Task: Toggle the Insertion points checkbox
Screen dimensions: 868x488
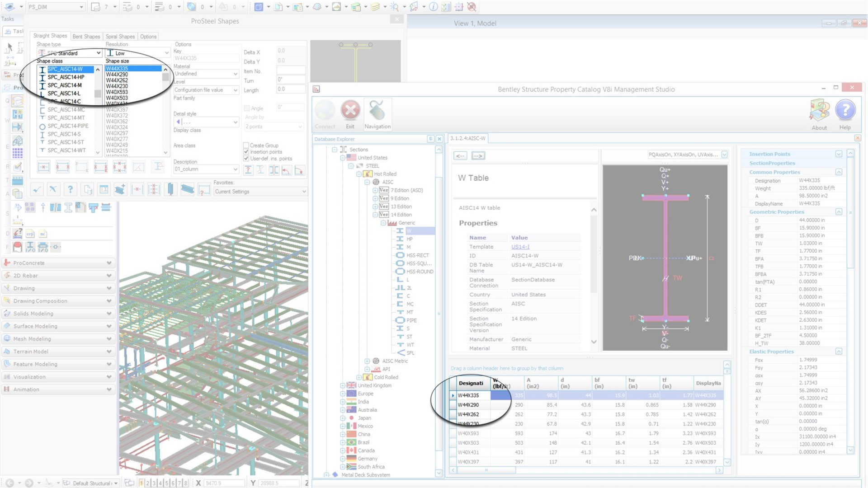Action: tap(246, 152)
